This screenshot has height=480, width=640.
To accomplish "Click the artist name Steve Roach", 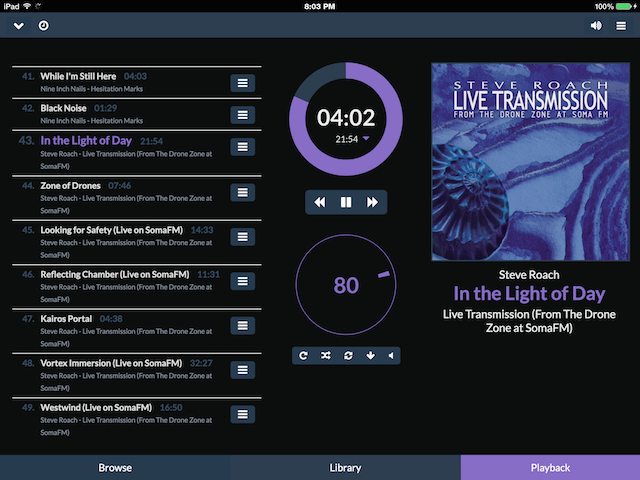I will [529, 275].
